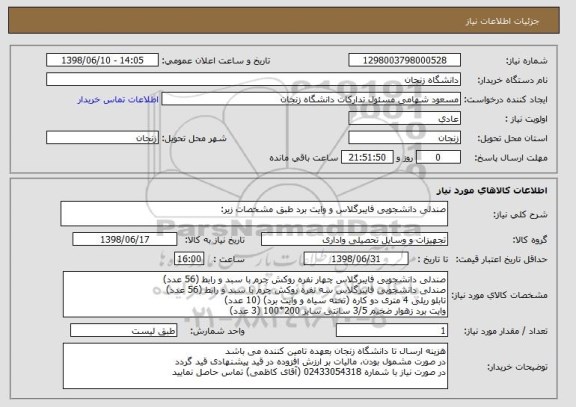576x407 pixels.
Task: Select the remaining days field showing 0
Action: (438, 158)
